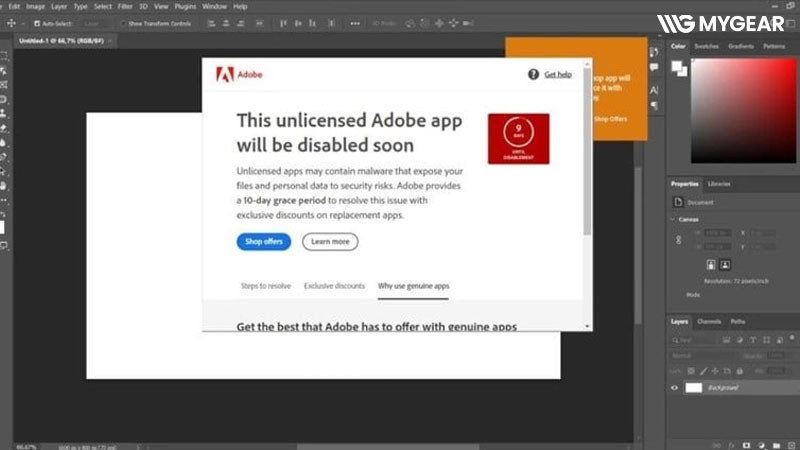The width and height of the screenshot is (800, 450).
Task: Click the align left edges icon
Action: [211, 23]
